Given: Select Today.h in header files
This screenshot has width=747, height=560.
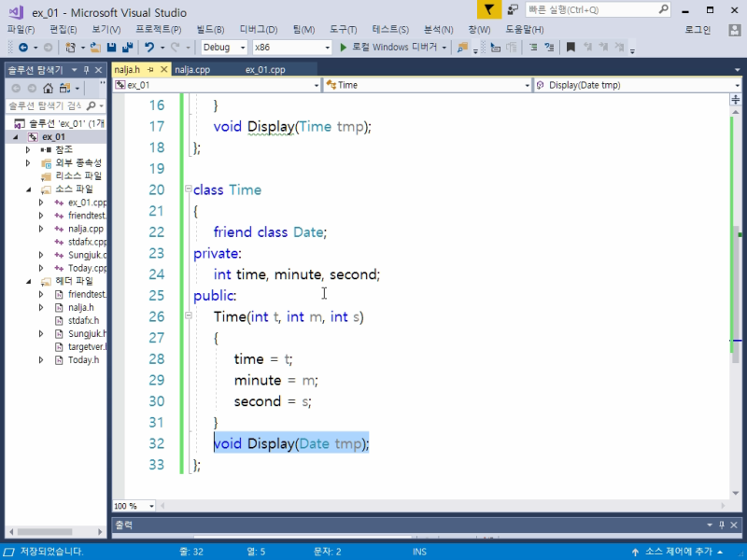Looking at the screenshot, I should pyautogui.click(x=83, y=360).
